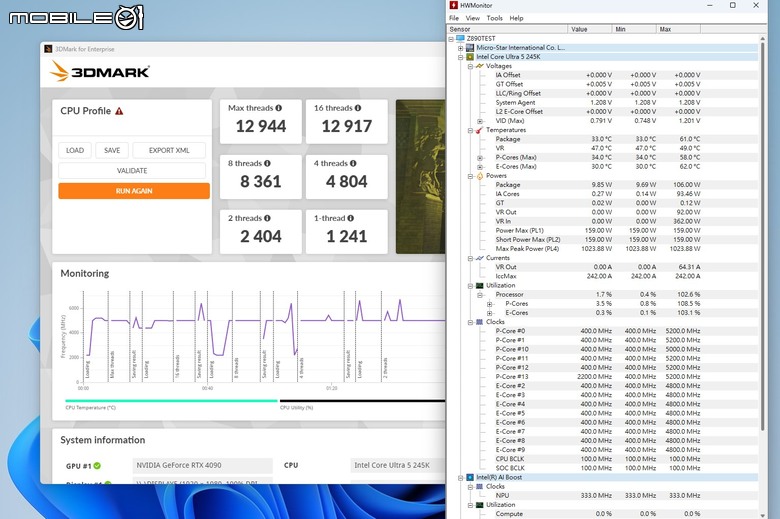The image size is (780, 519).
Task: Click info icon beside 16 threads
Action: [358, 108]
